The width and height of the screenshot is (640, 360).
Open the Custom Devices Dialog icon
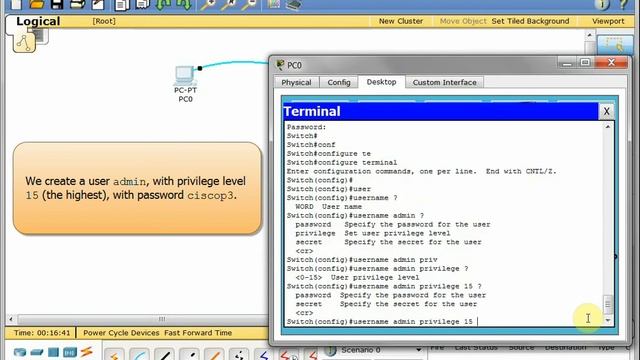tap(293, 4)
